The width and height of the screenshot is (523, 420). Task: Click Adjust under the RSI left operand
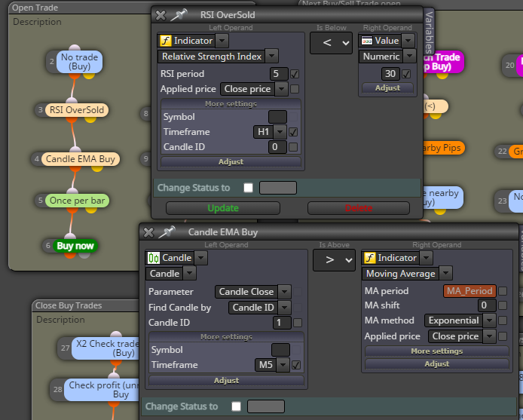[231, 161]
